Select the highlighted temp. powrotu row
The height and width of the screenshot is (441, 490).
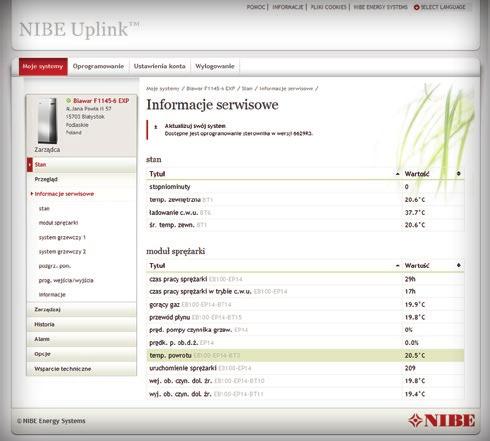pos(305,355)
